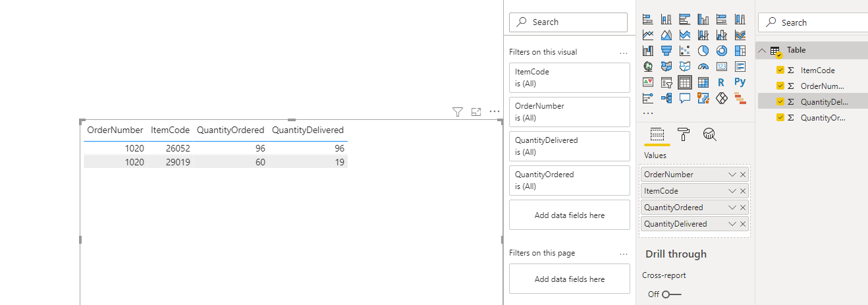Select the gauge visual
The image size is (868, 305).
tap(703, 67)
